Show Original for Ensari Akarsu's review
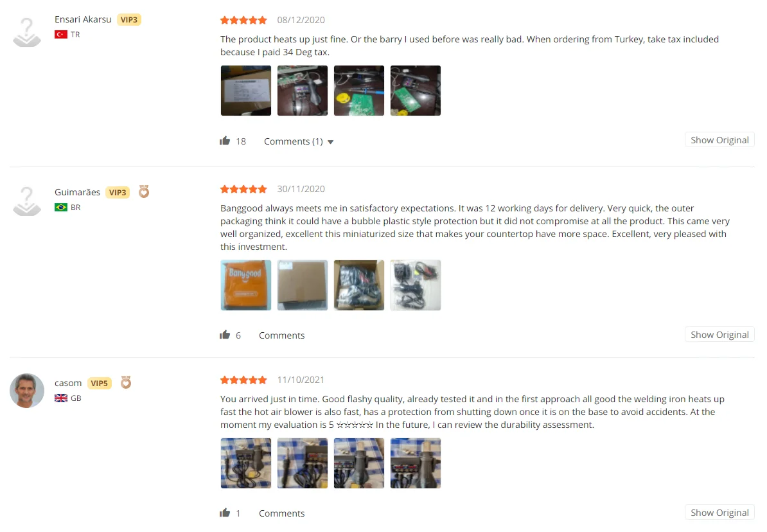 click(719, 140)
